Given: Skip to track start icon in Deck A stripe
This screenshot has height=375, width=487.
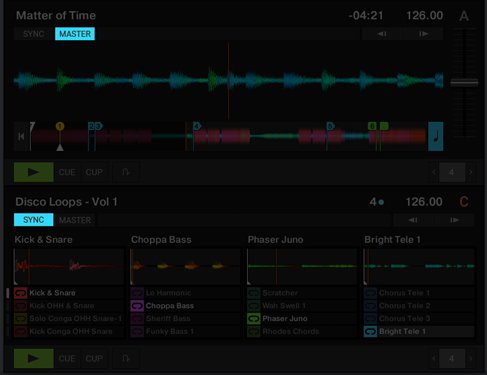Looking at the screenshot, I should coord(21,137).
